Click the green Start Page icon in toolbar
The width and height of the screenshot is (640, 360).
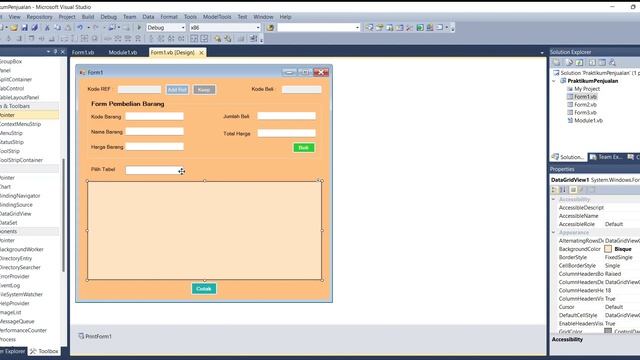point(420,27)
